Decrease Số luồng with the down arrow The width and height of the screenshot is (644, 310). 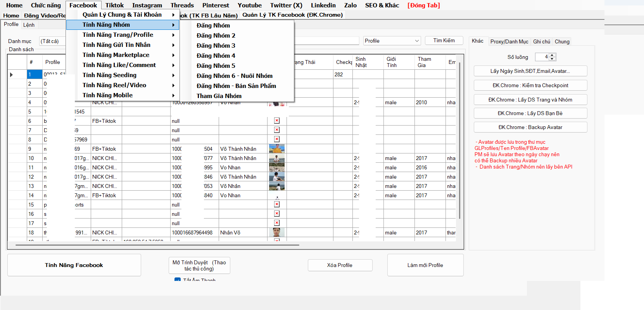coord(552,59)
